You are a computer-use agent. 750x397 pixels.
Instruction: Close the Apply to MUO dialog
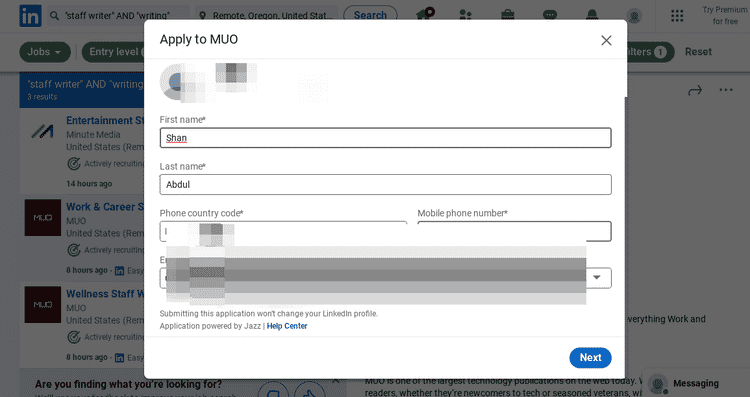[x=606, y=40]
